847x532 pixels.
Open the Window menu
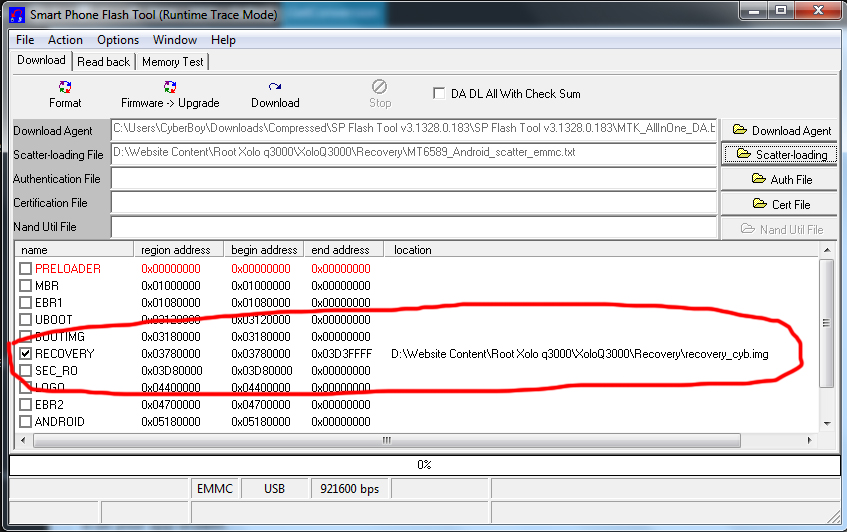click(x=175, y=40)
